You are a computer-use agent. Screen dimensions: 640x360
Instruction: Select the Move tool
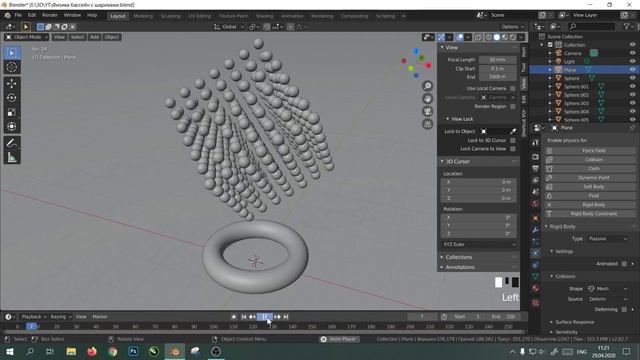pyautogui.click(x=12, y=84)
